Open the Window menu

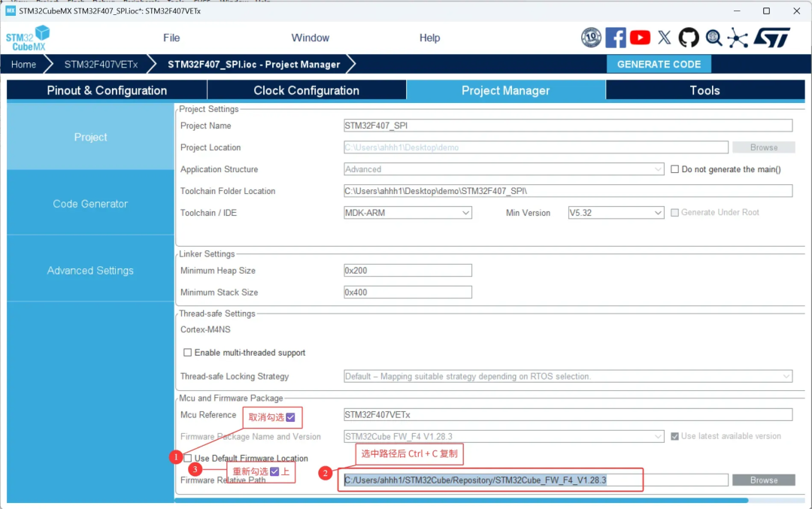(x=311, y=38)
